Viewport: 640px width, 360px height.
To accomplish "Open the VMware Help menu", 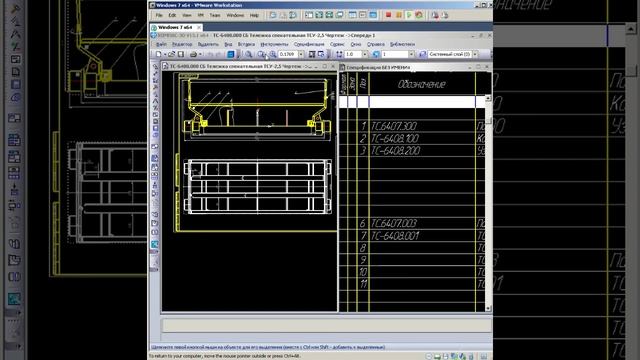I will (254, 15).
